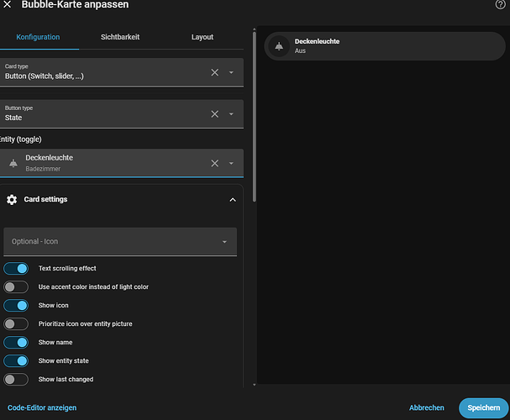Enable Prioritize icon over entity picture

[x=16, y=324]
